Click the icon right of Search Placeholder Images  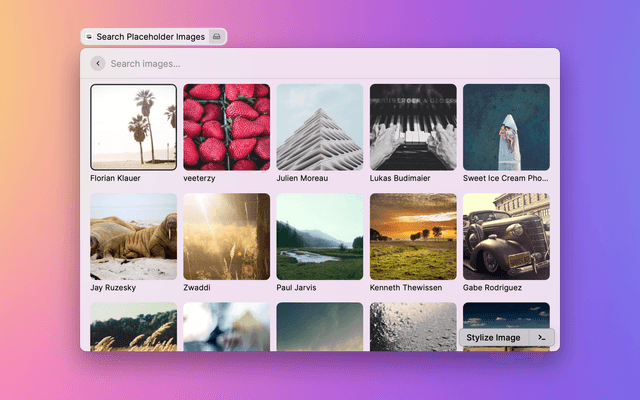point(217,37)
